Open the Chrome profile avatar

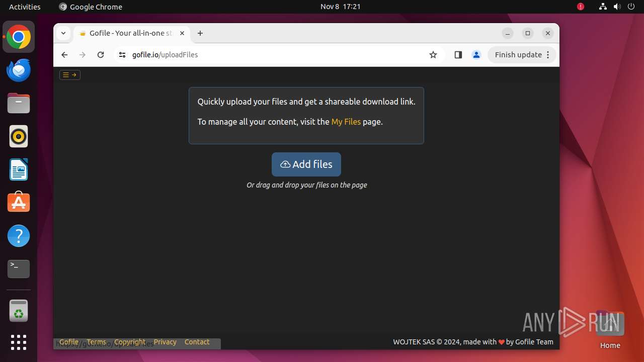(476, 55)
